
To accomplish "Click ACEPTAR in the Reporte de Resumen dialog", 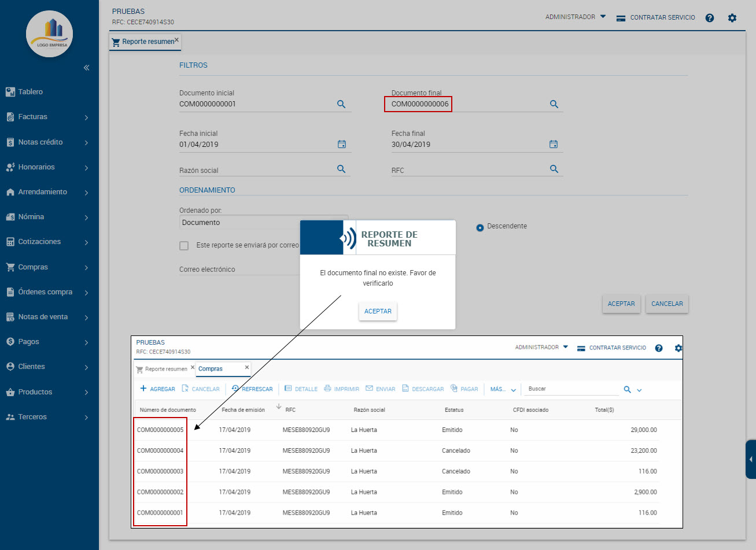I will pos(378,311).
